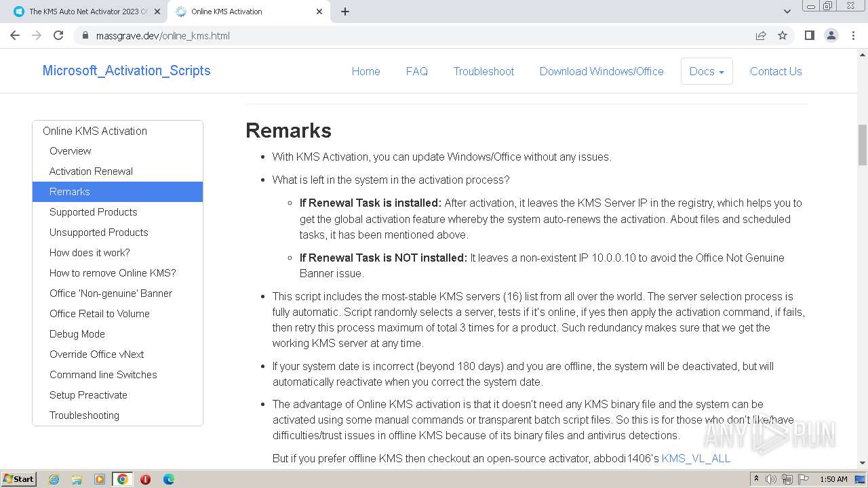Click the Chrome taskbar icon
Screen dimensions: 868x488
coord(122,479)
